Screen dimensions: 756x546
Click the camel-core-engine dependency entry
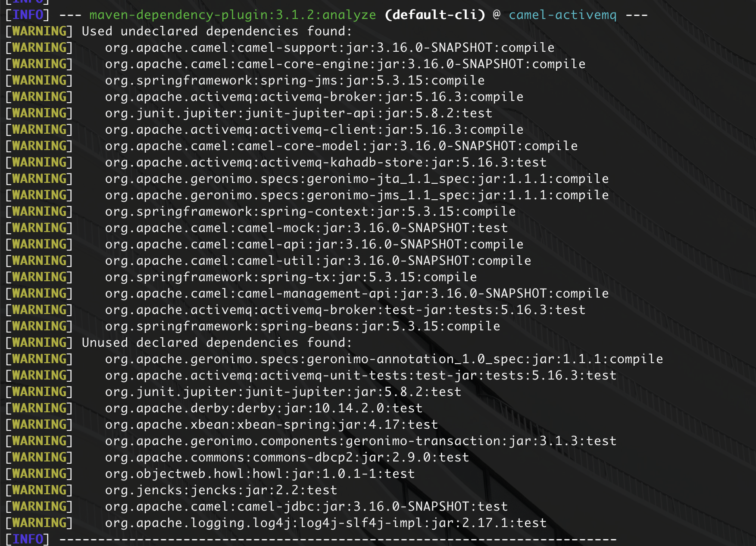pos(345,64)
